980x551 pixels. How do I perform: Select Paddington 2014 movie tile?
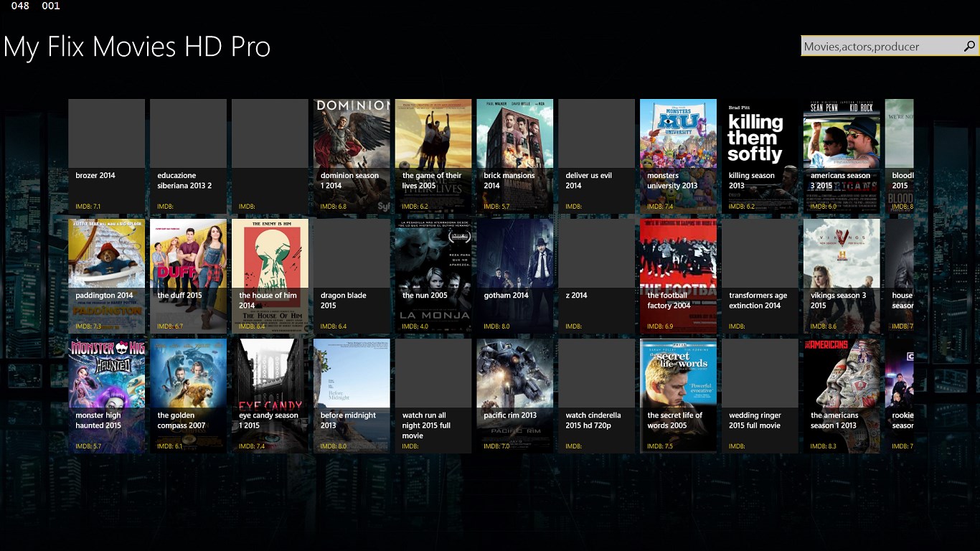tap(106, 275)
